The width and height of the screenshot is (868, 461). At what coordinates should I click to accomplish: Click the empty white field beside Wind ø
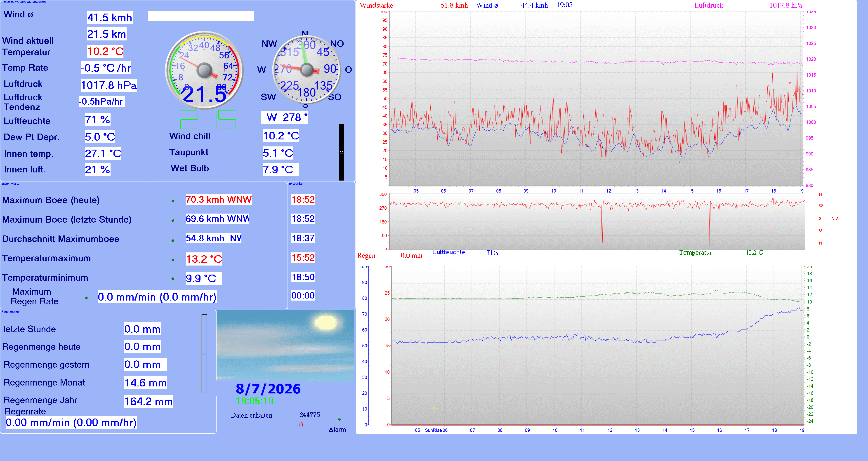(201, 16)
